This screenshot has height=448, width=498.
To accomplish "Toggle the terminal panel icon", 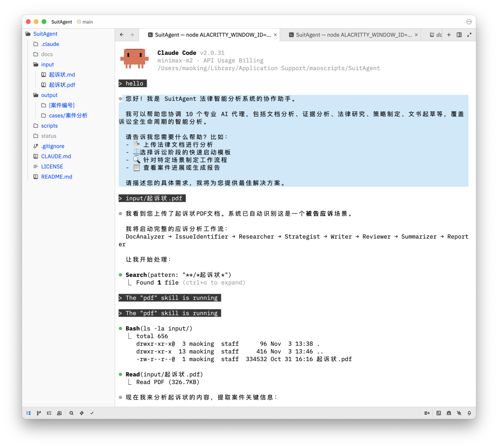I will [x=439, y=413].
